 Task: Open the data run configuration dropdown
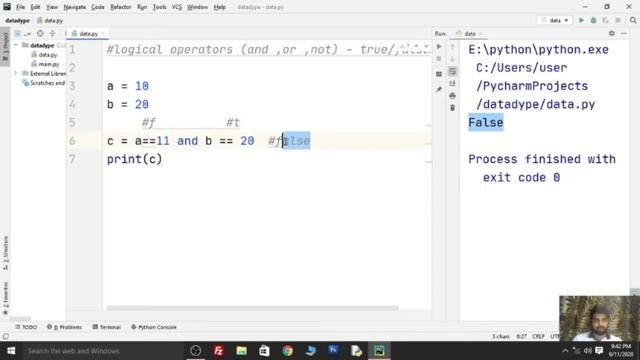555,20
